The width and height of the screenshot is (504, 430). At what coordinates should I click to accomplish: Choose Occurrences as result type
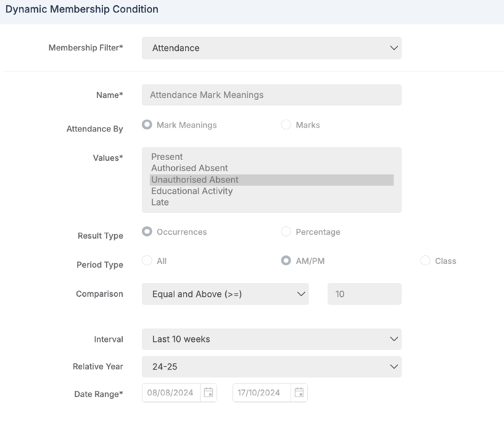[147, 232]
